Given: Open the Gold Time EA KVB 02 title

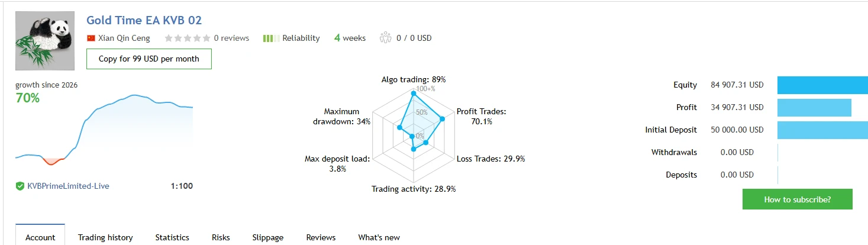Looking at the screenshot, I should click(x=144, y=20).
